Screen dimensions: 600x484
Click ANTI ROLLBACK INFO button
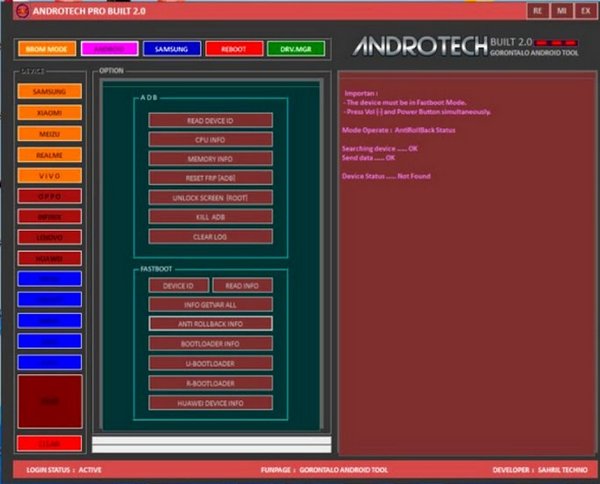pyautogui.click(x=210, y=324)
